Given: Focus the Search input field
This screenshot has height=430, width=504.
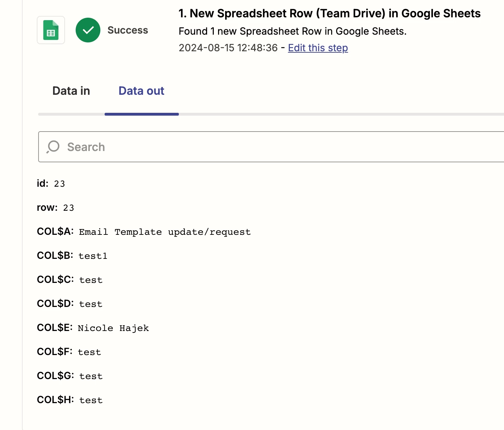Looking at the screenshot, I should coord(271,147).
